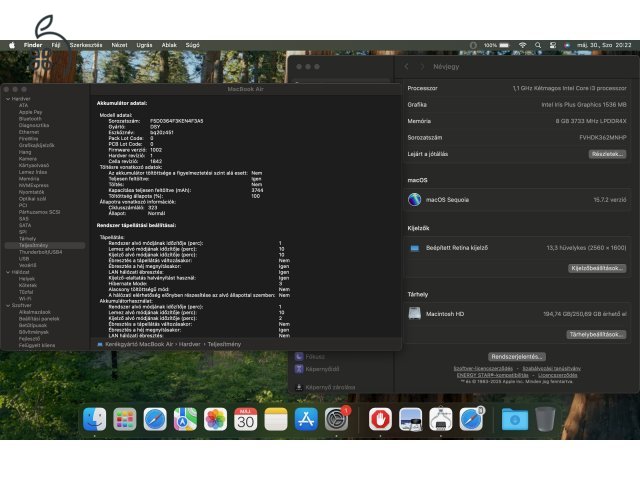The image size is (640, 480).
Task: Open the Ugrás menu
Action: coord(144,45)
